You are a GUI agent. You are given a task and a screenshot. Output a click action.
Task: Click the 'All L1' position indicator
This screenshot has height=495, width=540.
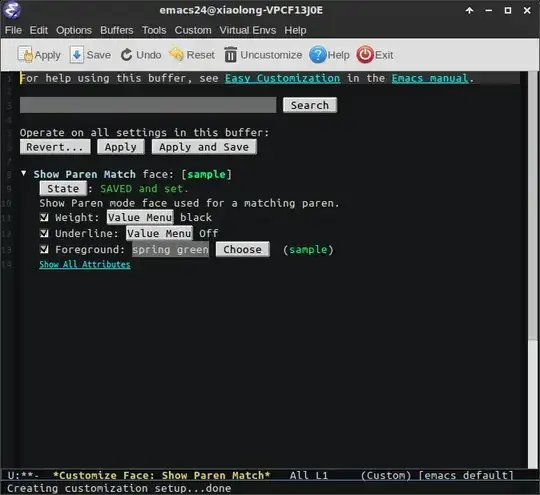pos(309,475)
